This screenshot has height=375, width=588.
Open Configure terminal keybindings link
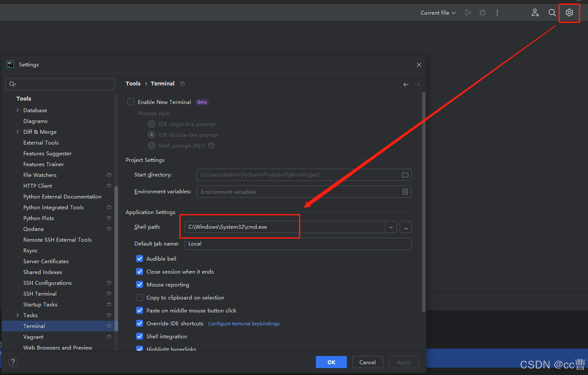pyautogui.click(x=244, y=323)
